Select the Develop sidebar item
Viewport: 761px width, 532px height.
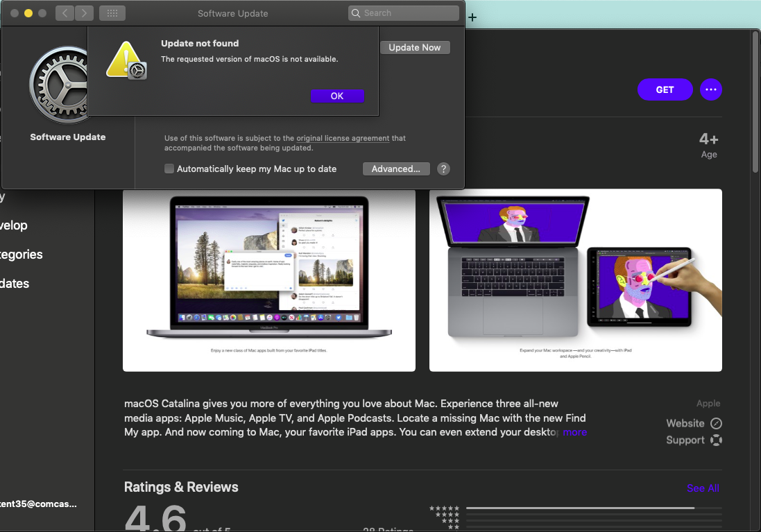(x=14, y=225)
